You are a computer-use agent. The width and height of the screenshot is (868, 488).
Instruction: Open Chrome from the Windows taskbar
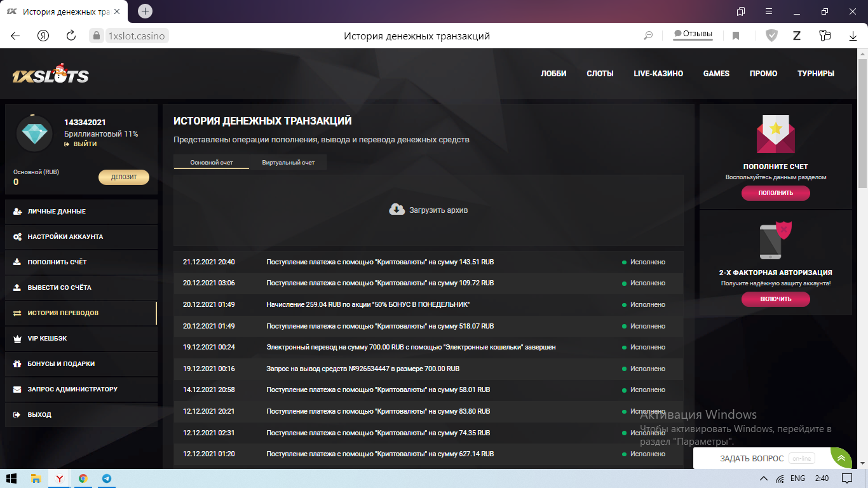83,478
